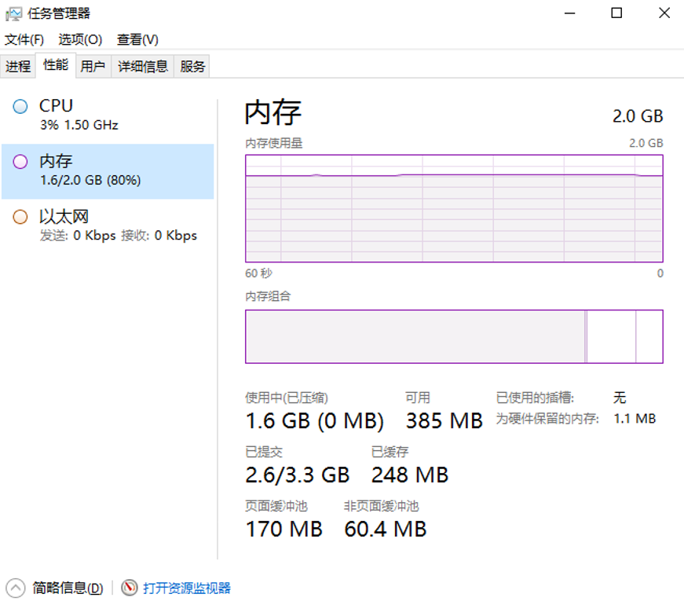The height and width of the screenshot is (616, 684).
Task: Click the 1.1 MB hardware reserved value
Action: click(x=635, y=419)
